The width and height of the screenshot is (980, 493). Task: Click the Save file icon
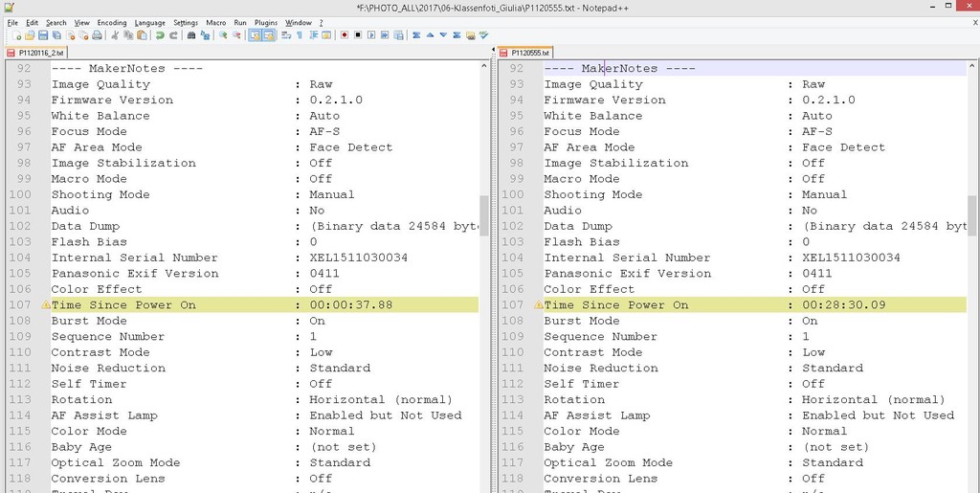[43, 35]
